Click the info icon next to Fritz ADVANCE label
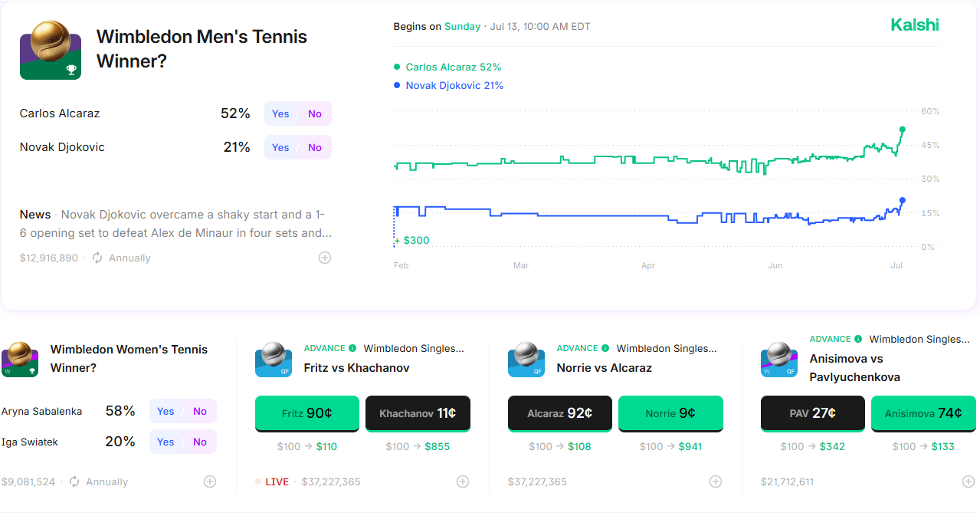The width and height of the screenshot is (980, 516). coord(352,348)
